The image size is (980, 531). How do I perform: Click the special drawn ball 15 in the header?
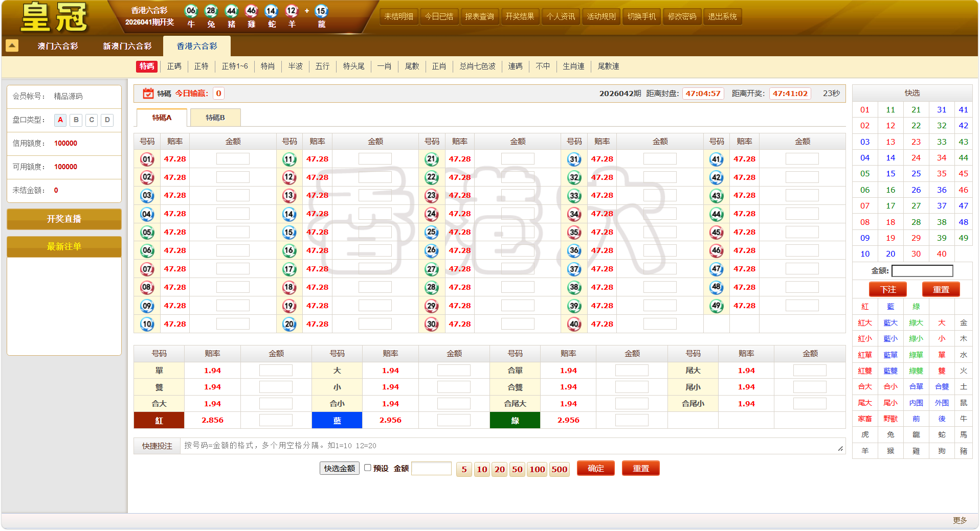coord(321,11)
